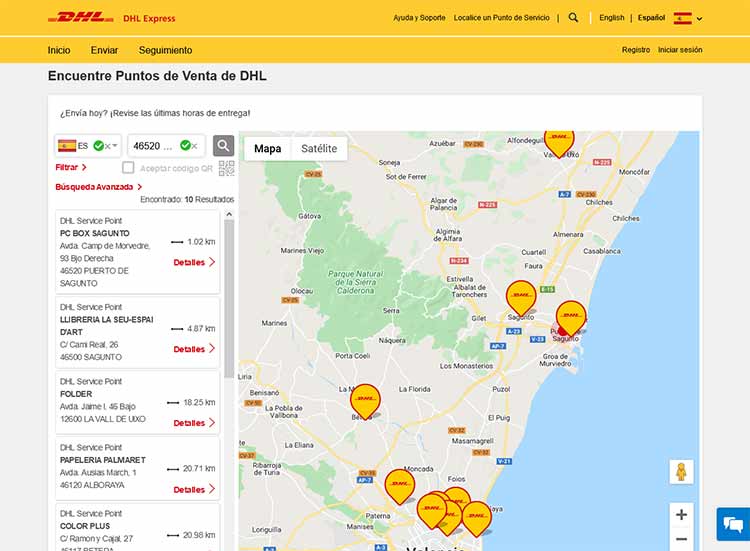This screenshot has width=750, height=551.
Task: Click the DHL map pin at Sagunto
Action: point(521,298)
